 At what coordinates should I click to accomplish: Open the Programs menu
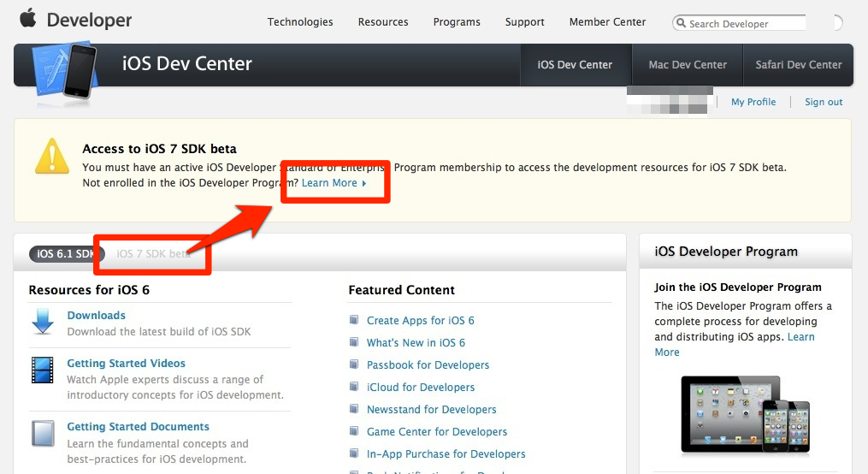click(457, 22)
